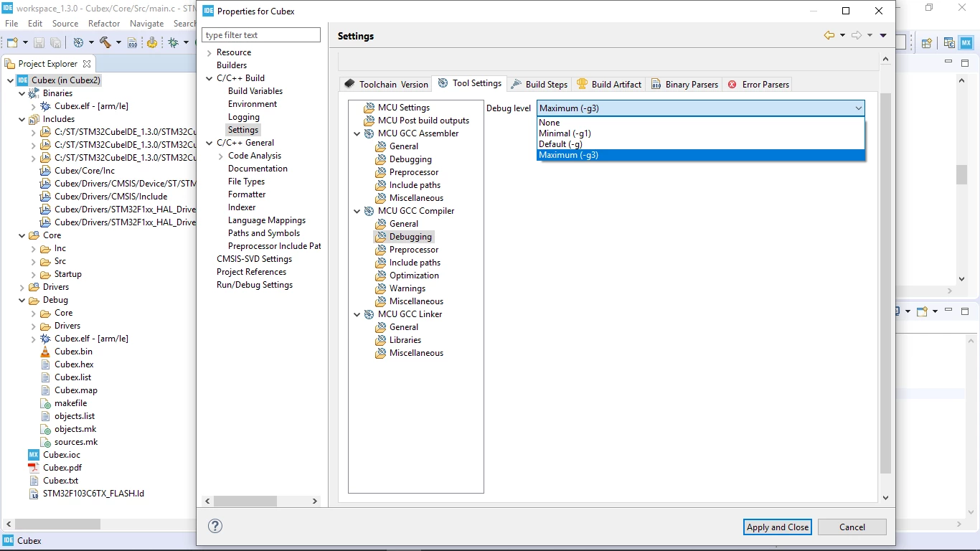Collapse the MCU GCC Compiler node
Screen dimensions: 980x551
[x=357, y=211]
